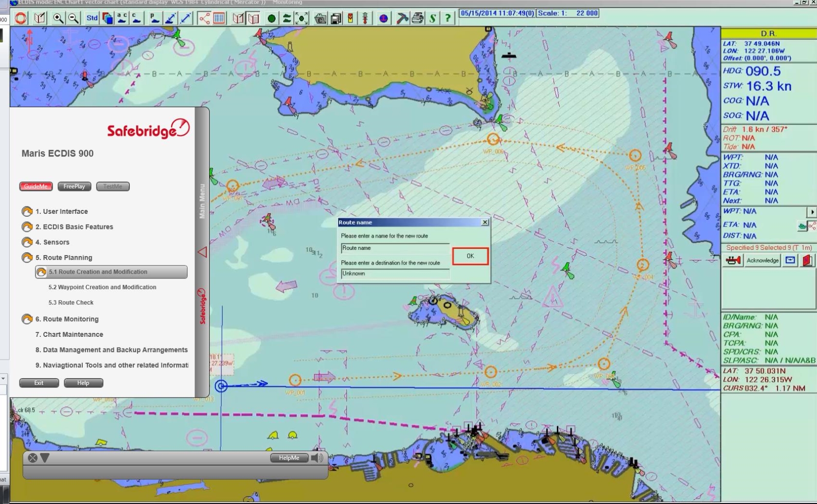Select the Zoom In magnifier tool
The height and width of the screenshot is (504, 817).
click(x=58, y=18)
